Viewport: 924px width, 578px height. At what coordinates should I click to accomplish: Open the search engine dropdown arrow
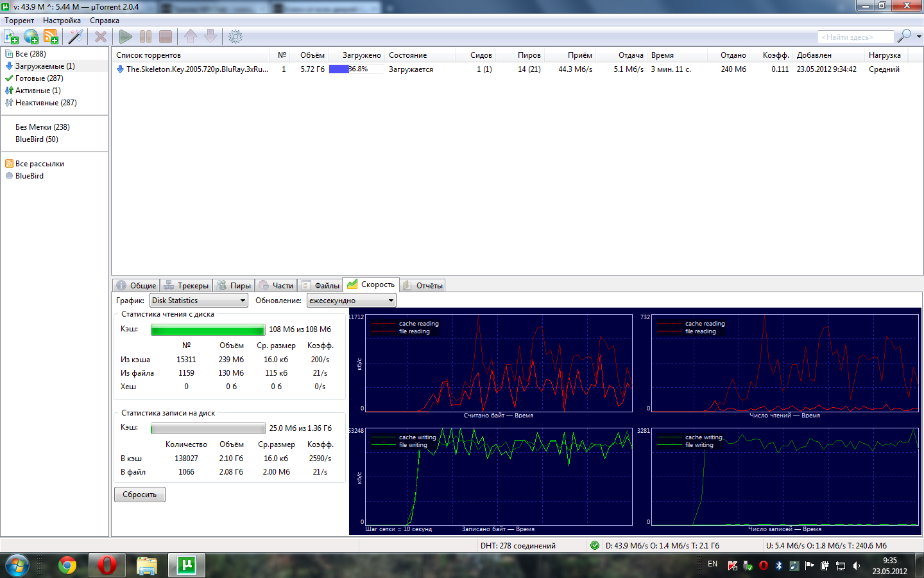point(919,37)
